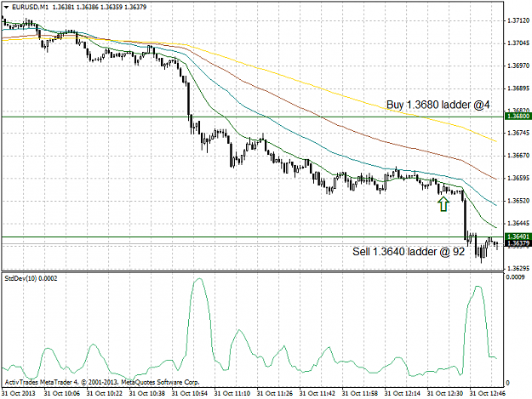Click the ActivTrades MetaTrader 4 copyright text
This screenshot has height=399, width=532.
(x=102, y=382)
